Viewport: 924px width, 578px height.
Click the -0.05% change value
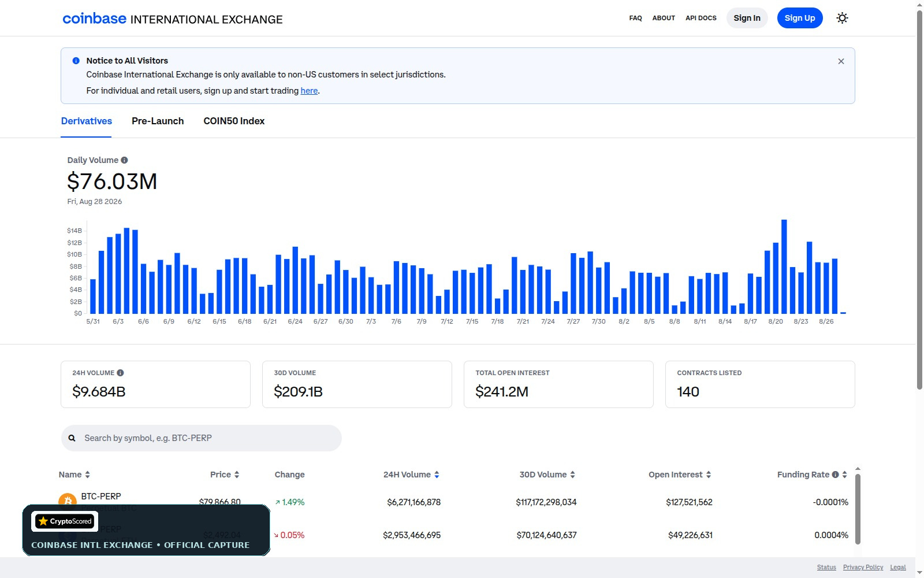tap(289, 535)
